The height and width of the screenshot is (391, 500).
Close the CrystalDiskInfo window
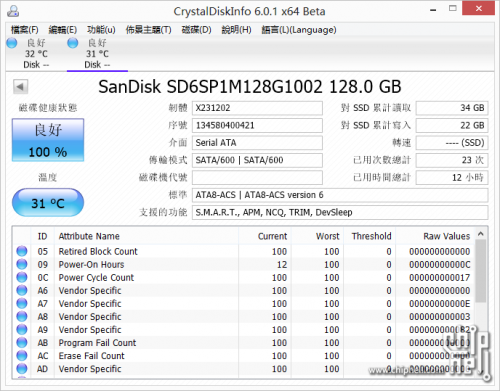(x=479, y=8)
